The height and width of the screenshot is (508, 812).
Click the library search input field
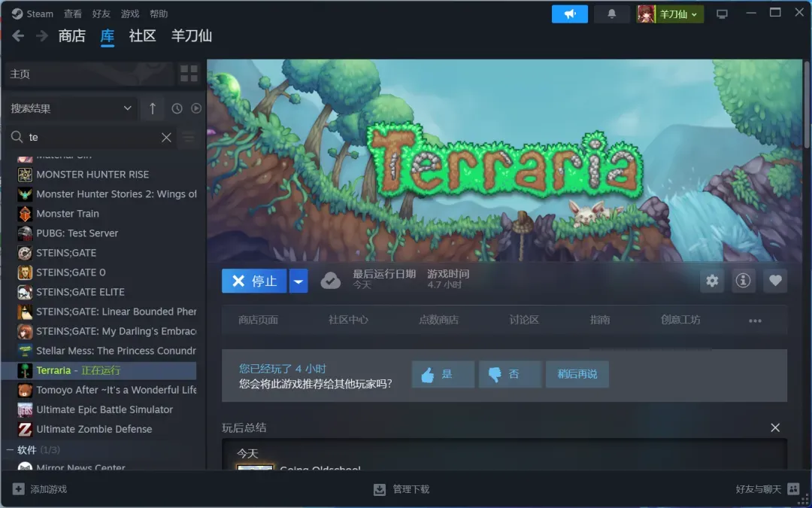tap(90, 137)
